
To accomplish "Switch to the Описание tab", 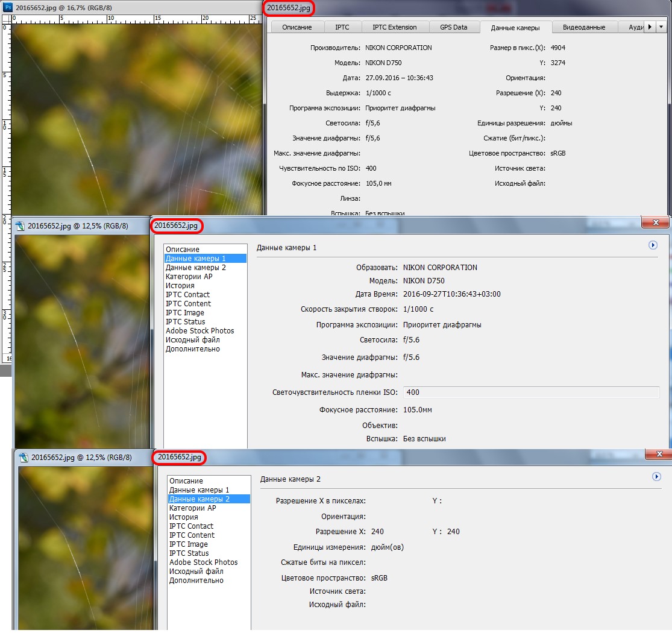I will (x=297, y=27).
